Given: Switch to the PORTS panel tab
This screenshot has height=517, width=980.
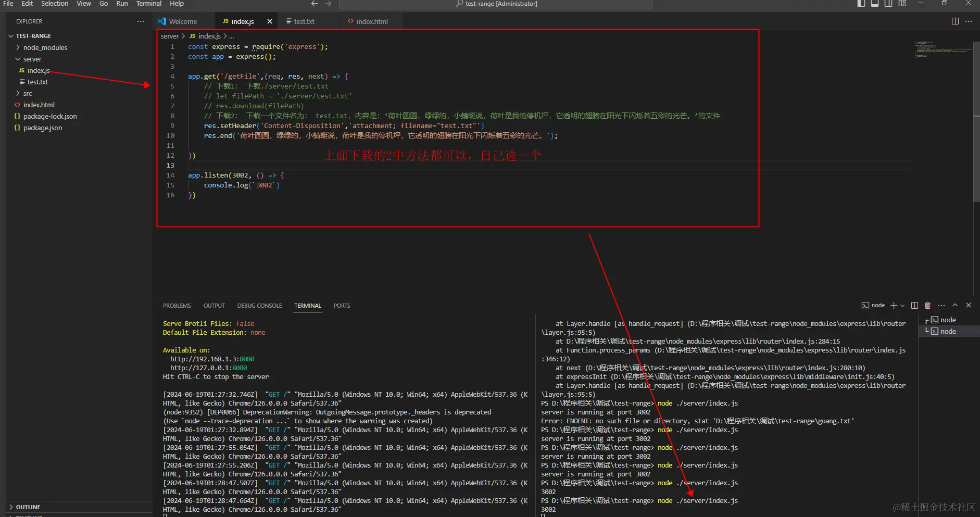Looking at the screenshot, I should click(x=342, y=306).
